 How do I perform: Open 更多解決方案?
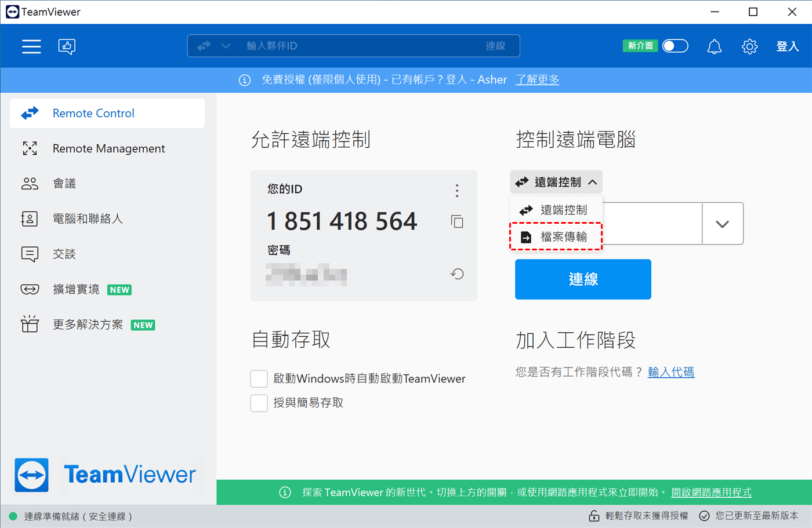pos(107,325)
